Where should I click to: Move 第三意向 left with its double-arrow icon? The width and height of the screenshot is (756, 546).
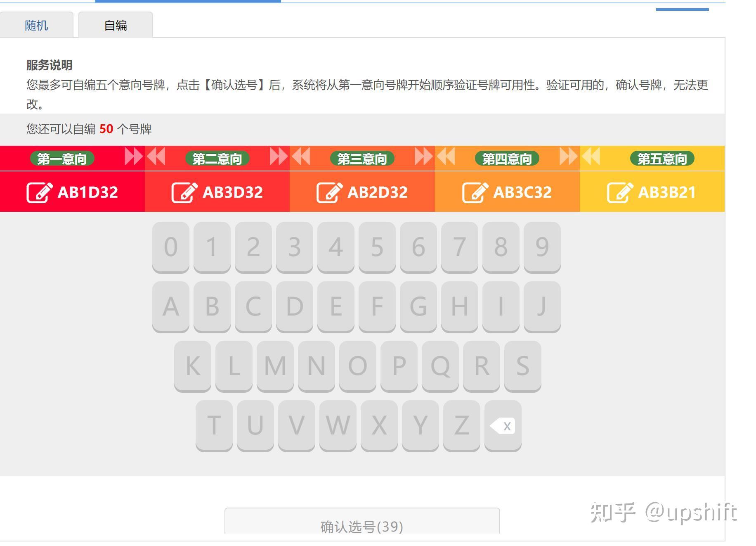click(x=301, y=157)
